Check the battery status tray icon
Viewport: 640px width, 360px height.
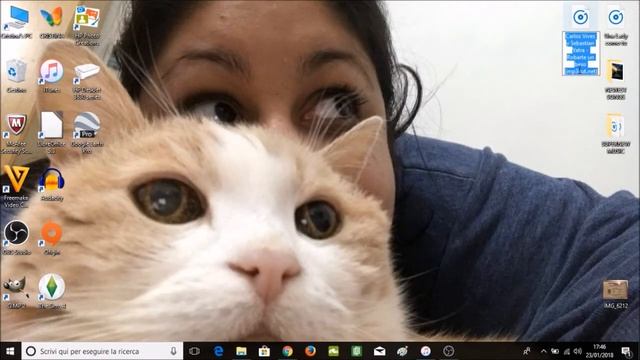(x=555, y=351)
